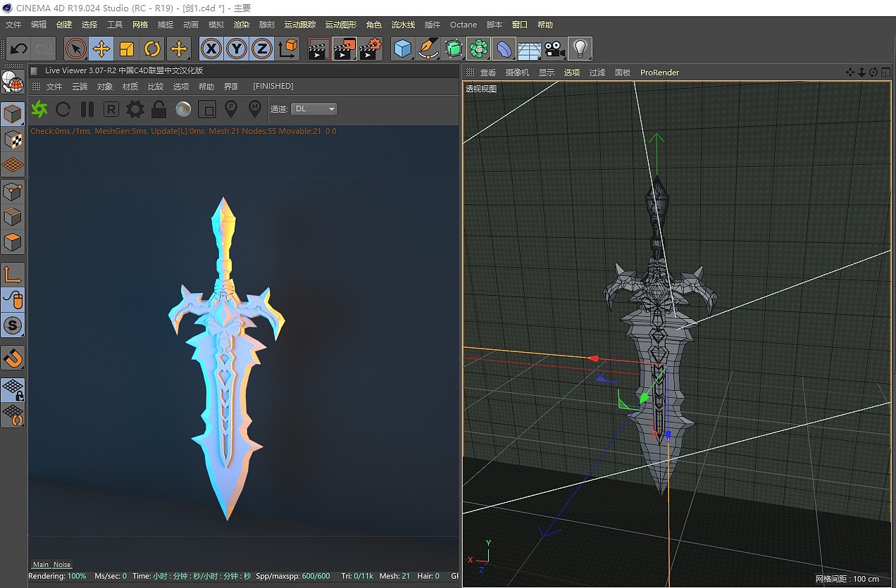896x588 pixels.
Task: Click the Undo arrow icon
Action: 19,49
